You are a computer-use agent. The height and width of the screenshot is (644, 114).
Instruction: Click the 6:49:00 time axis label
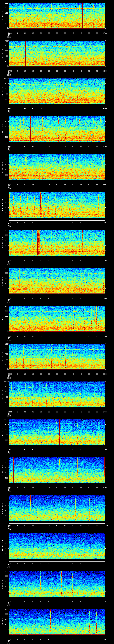click(x=9, y=147)
